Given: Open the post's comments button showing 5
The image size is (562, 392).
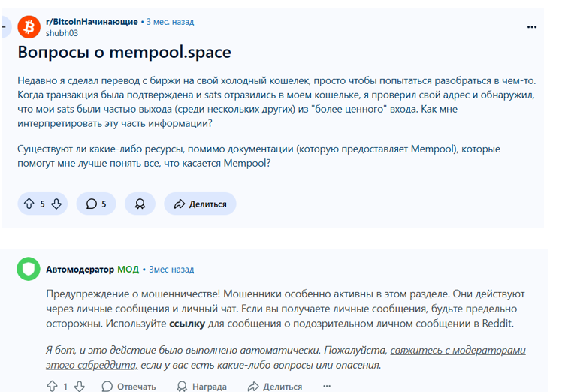Looking at the screenshot, I should click(x=96, y=204).
